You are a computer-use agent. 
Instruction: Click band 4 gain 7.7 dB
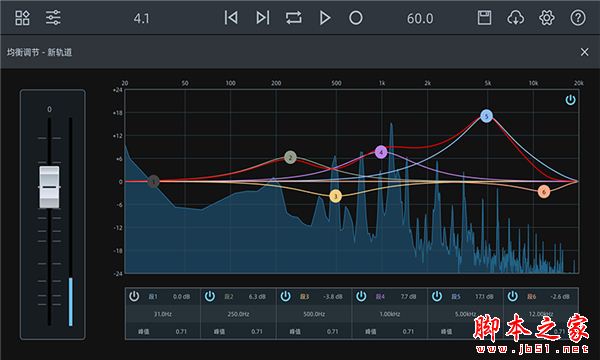coord(409,296)
